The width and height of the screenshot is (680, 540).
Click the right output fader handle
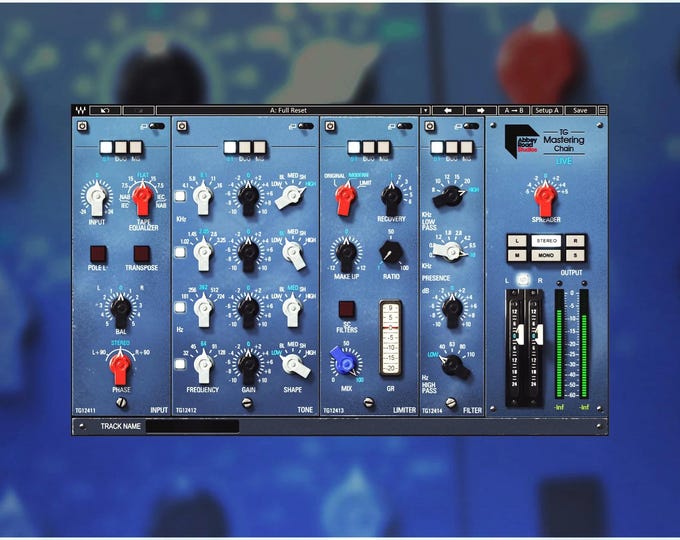[539, 334]
